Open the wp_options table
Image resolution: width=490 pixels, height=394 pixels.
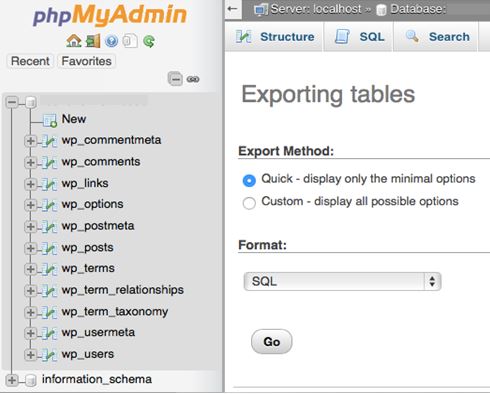coord(92,204)
